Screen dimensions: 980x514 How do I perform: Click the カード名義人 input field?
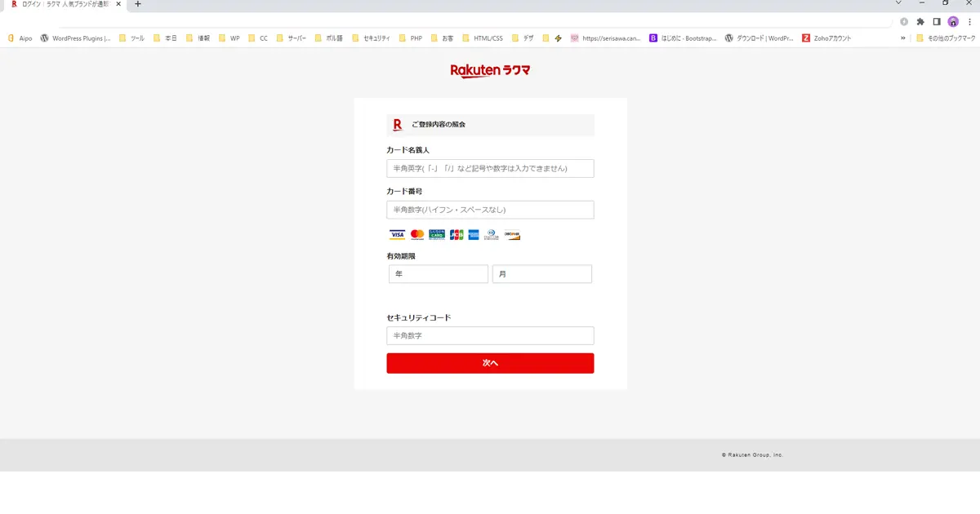[x=490, y=168]
